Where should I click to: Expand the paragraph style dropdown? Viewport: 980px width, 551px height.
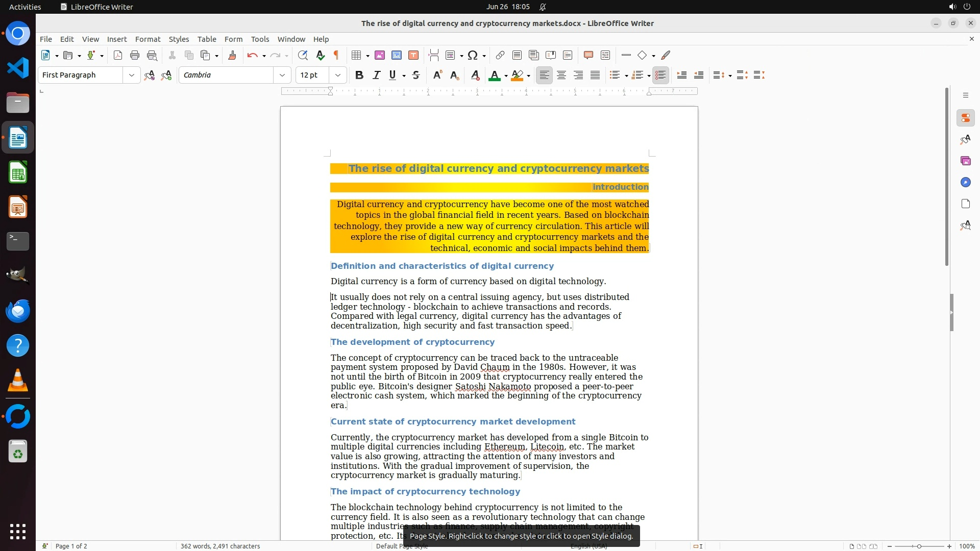click(x=131, y=76)
